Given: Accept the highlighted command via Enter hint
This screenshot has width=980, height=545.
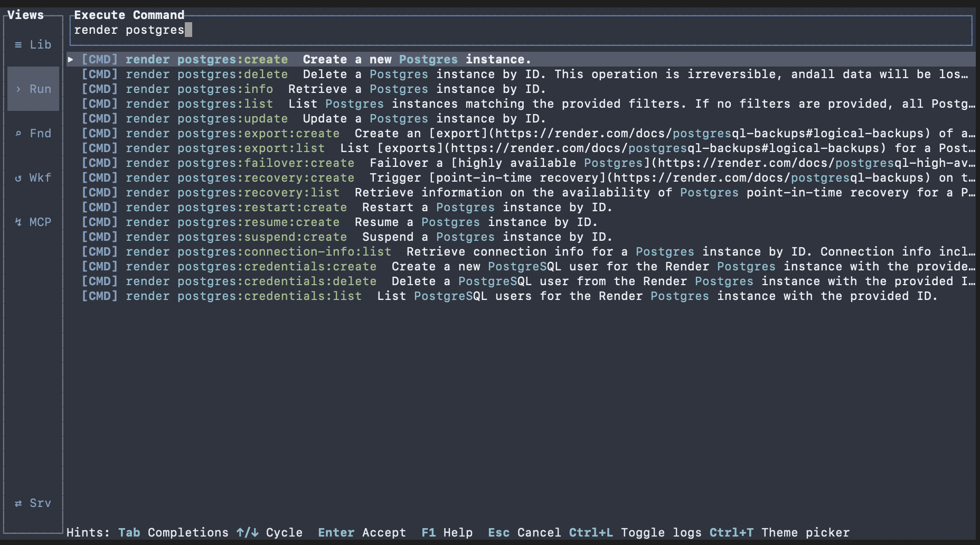Looking at the screenshot, I should [336, 532].
